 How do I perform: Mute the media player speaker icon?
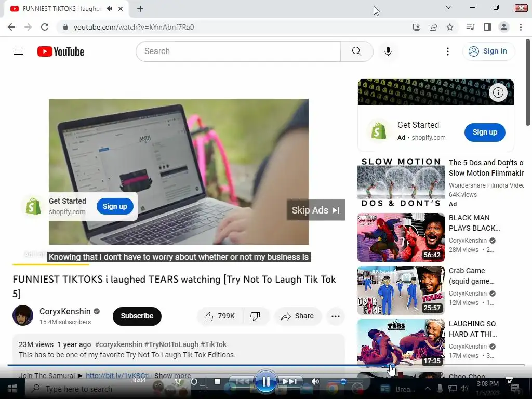click(x=315, y=382)
